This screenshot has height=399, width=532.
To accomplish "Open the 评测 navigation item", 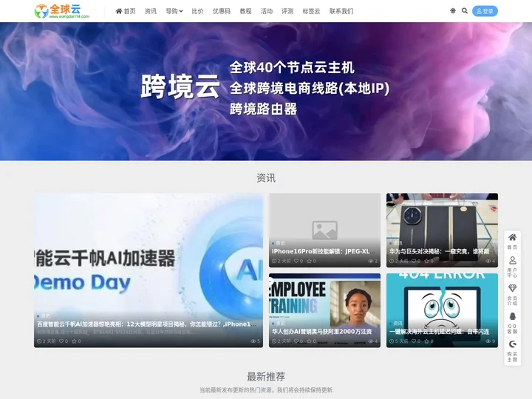I will click(x=287, y=11).
